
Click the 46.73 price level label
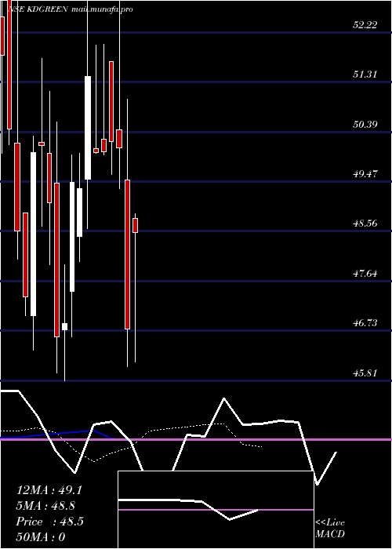[365, 322]
